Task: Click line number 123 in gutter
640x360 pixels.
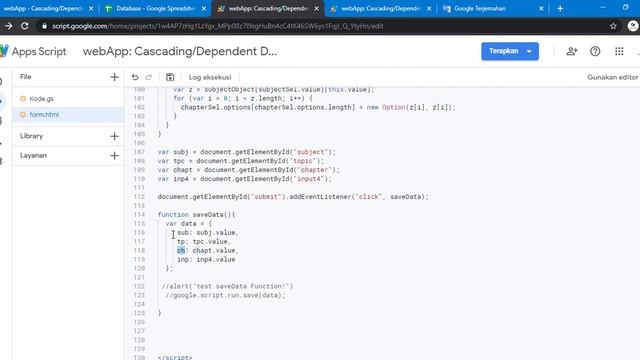Action: pyautogui.click(x=139, y=295)
